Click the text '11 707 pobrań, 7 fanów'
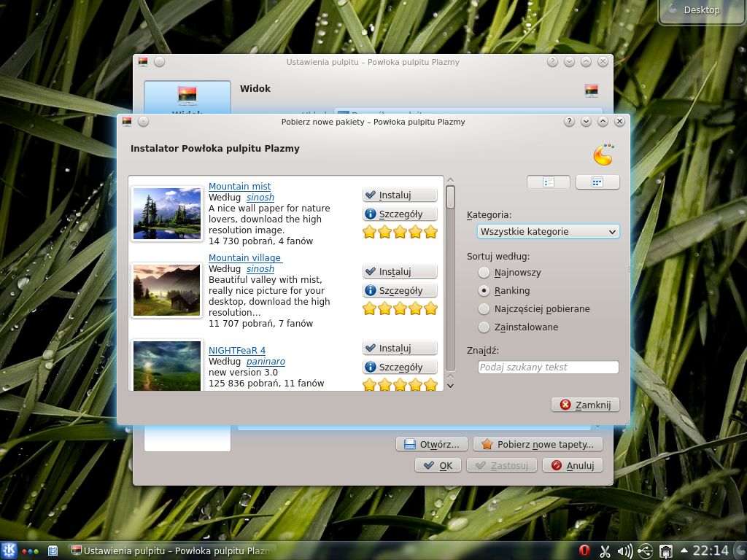 [260, 323]
